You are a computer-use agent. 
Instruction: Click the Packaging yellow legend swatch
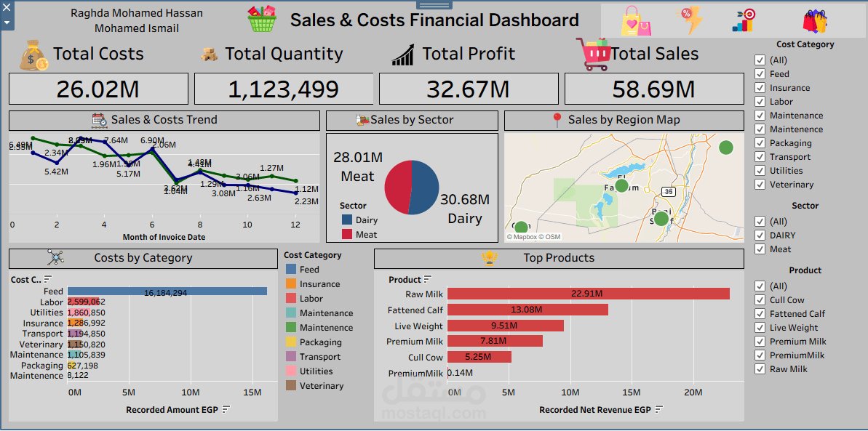click(291, 342)
